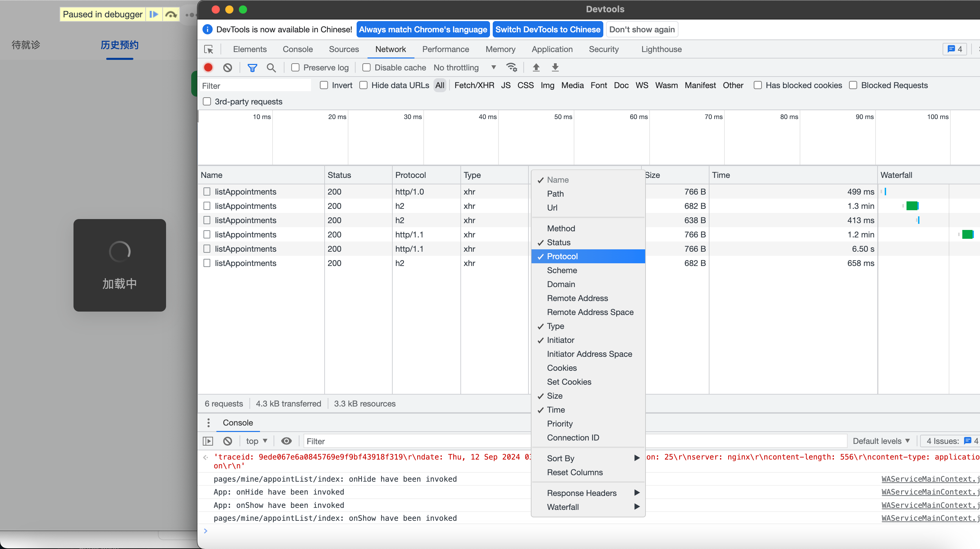
Task: Expand the Sort By submenu
Action: (x=588, y=458)
